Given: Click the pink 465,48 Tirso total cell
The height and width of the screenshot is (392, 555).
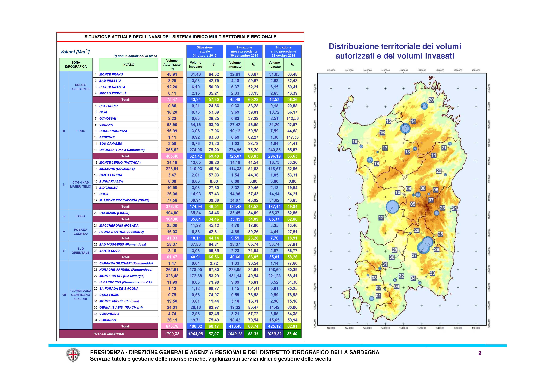Looking at the screenshot, I should tap(172, 156).
